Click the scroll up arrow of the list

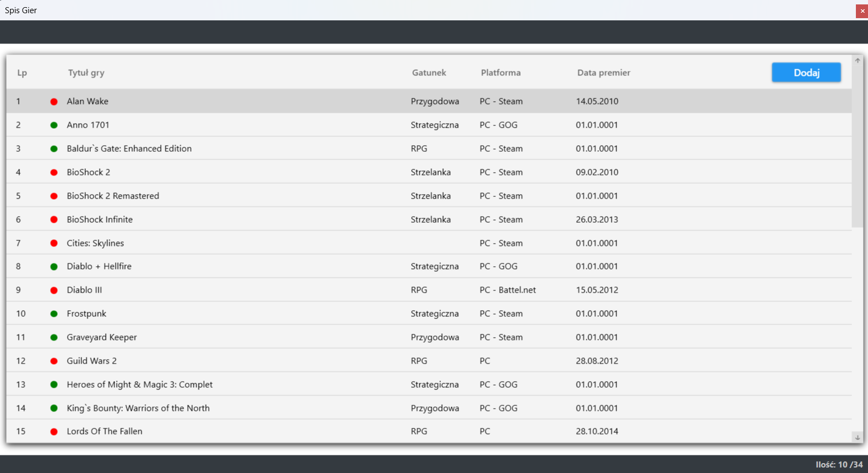pyautogui.click(x=858, y=61)
